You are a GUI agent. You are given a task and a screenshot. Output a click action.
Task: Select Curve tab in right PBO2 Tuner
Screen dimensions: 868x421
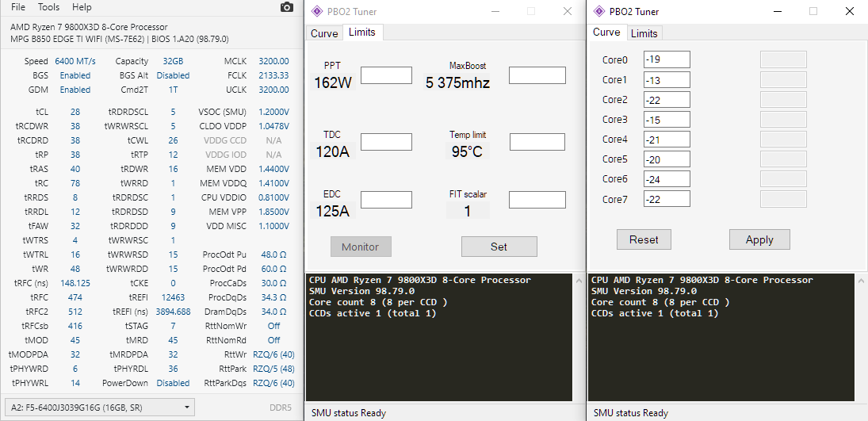[606, 33]
